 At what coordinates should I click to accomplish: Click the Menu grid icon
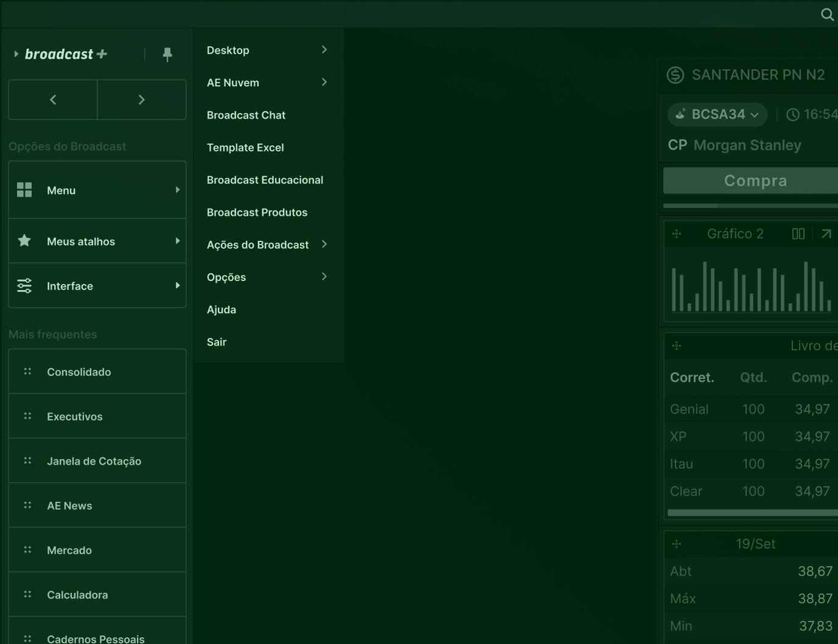(x=24, y=190)
